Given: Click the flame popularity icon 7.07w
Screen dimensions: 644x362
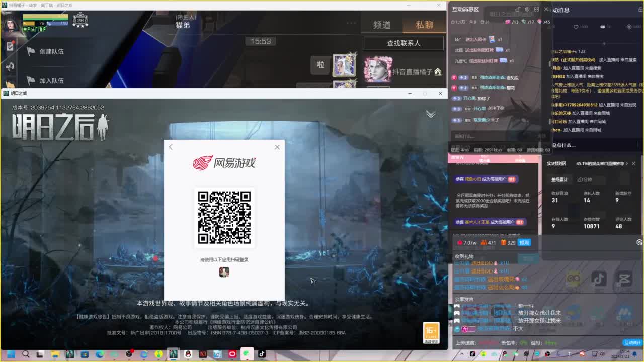Looking at the screenshot, I should [x=460, y=243].
